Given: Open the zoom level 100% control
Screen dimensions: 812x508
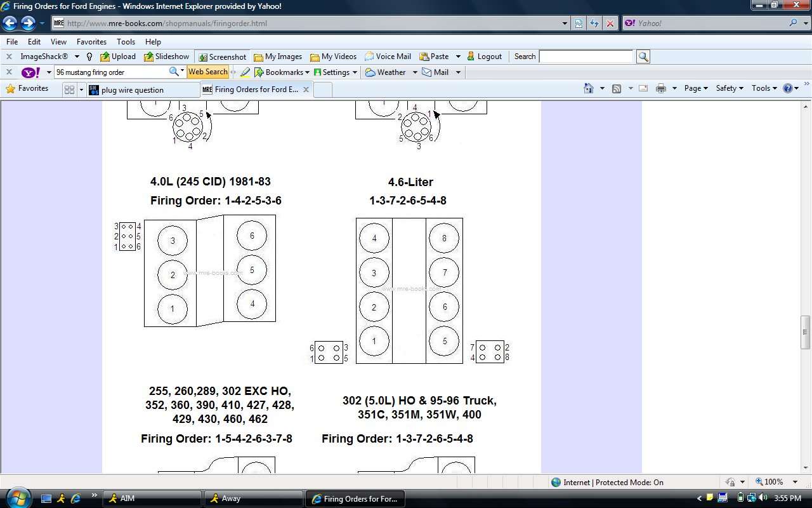Looking at the screenshot, I should pos(776,482).
